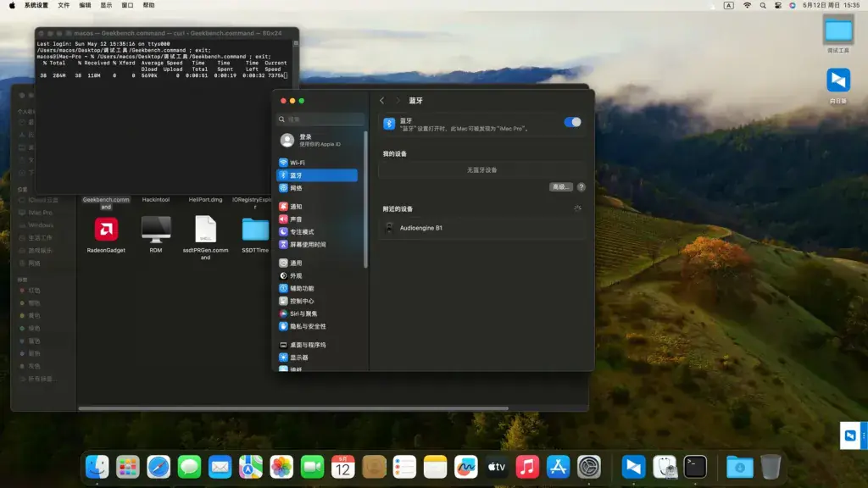The width and height of the screenshot is (868, 488).
Task: Click the Wi-Fi status icon in the menu bar
Action: click(747, 6)
